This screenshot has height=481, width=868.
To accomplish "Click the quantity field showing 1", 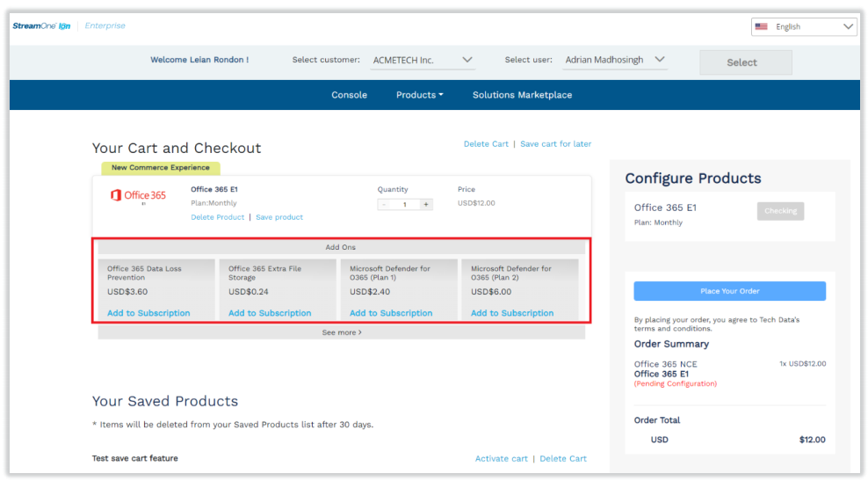I will [405, 205].
